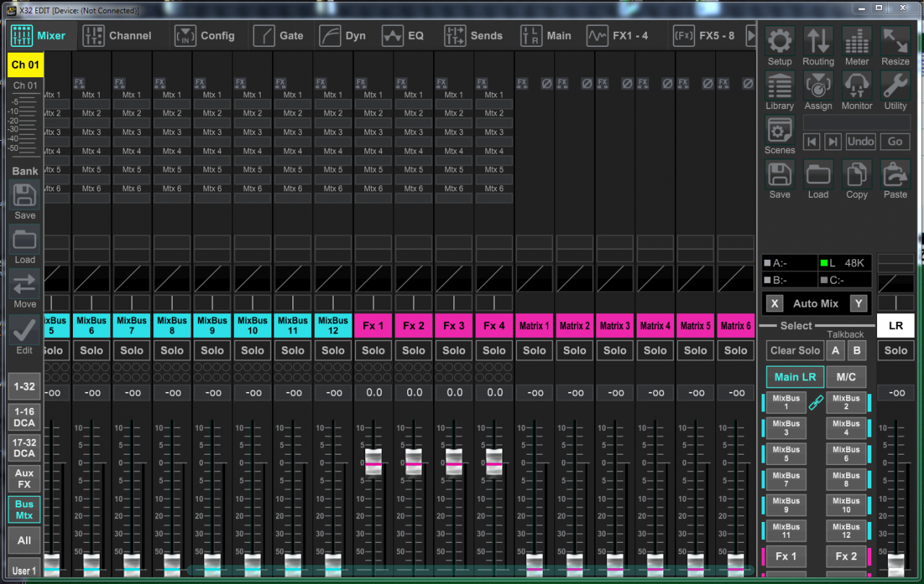Toggle Auto Mix group X
This screenshot has width=924, height=584.
pos(775,304)
